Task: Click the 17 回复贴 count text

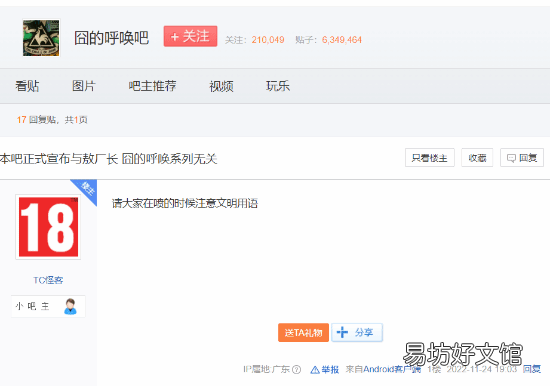Action: 36,120
